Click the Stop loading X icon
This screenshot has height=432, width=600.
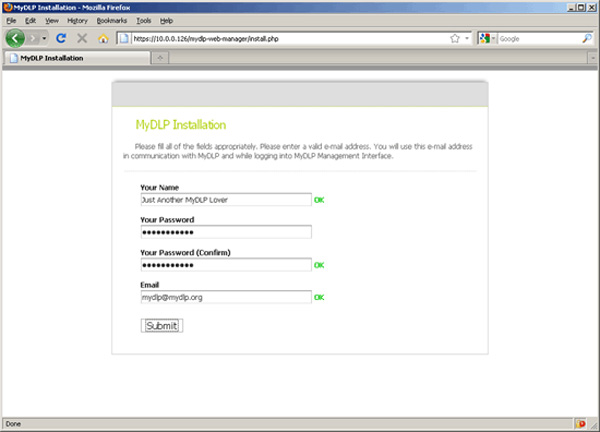pos(82,38)
